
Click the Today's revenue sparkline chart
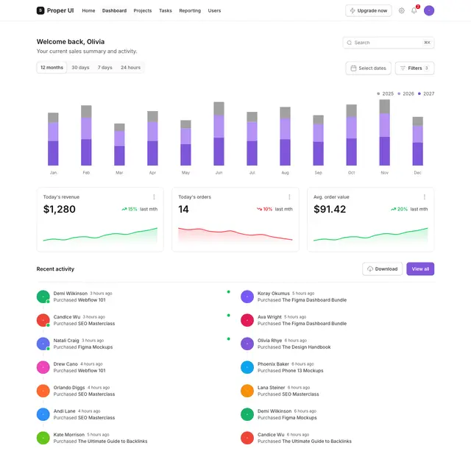(x=100, y=235)
